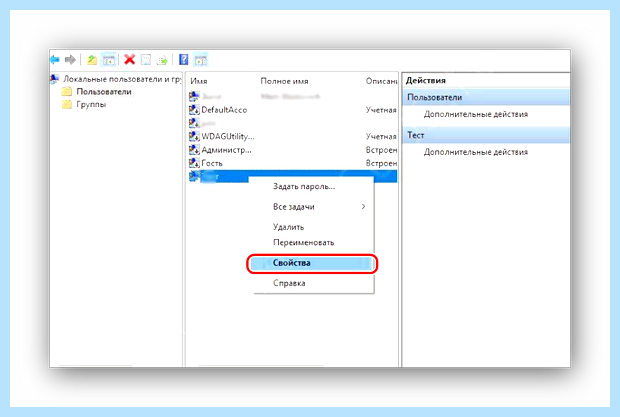This screenshot has width=620, height=417.
Task: Click the Forward arrow toolbar icon
Action: pyautogui.click(x=70, y=60)
